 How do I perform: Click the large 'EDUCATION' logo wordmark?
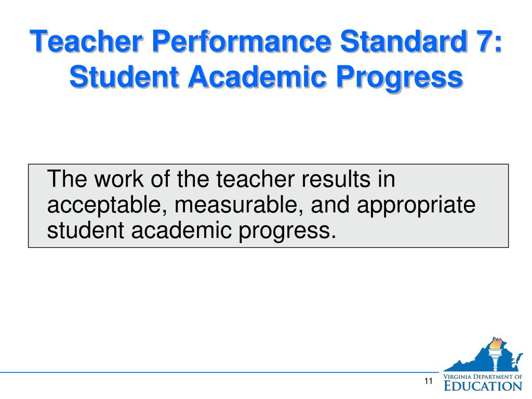(x=483, y=386)
